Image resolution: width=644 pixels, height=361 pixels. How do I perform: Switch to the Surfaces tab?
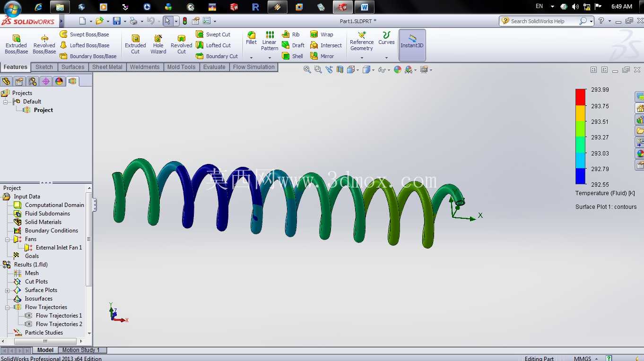(73, 67)
